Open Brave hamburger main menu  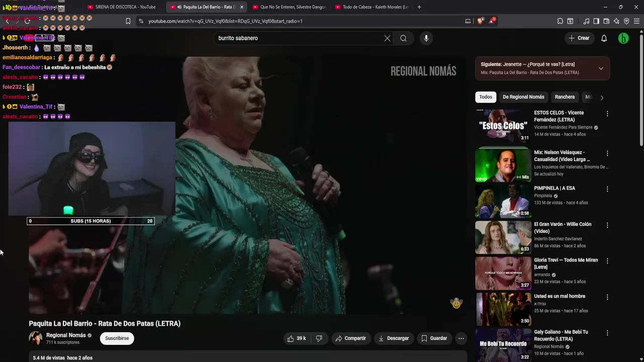pyautogui.click(x=636, y=21)
